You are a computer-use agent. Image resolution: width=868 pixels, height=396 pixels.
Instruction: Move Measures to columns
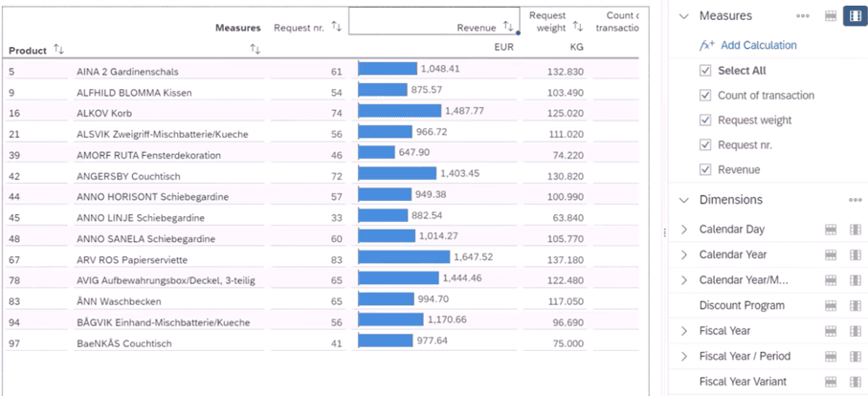(x=854, y=16)
